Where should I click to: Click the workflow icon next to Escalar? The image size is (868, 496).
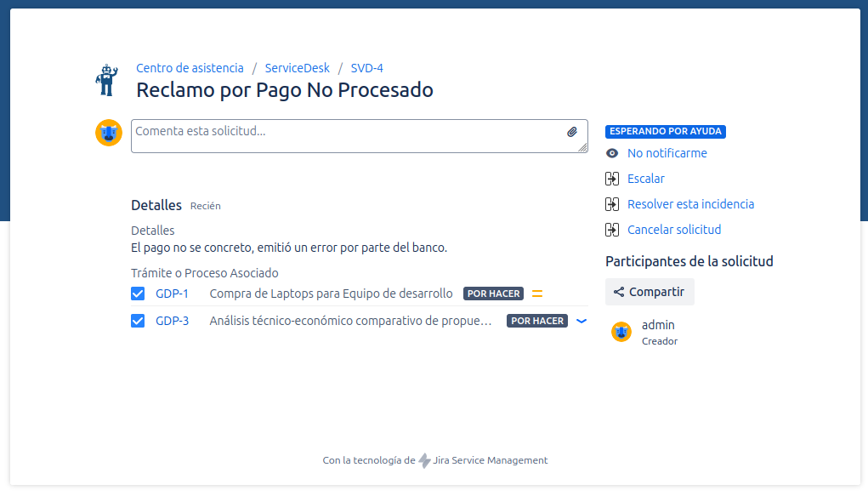[x=611, y=179]
